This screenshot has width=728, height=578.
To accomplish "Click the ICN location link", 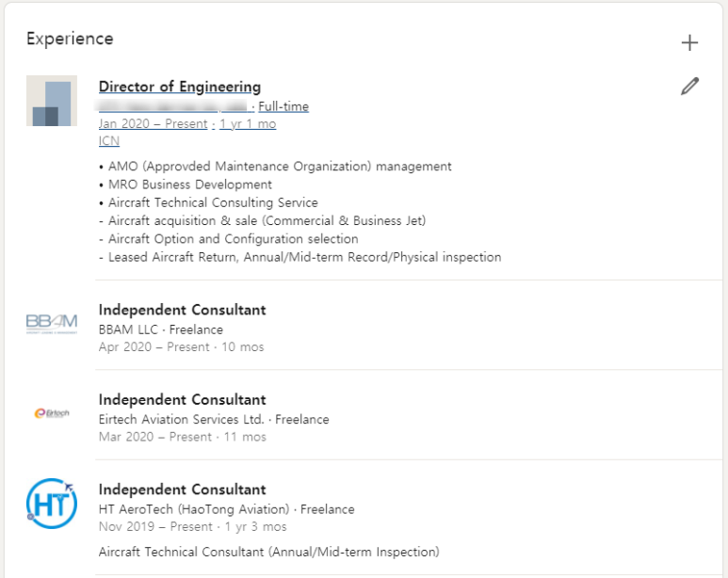I will (109, 141).
